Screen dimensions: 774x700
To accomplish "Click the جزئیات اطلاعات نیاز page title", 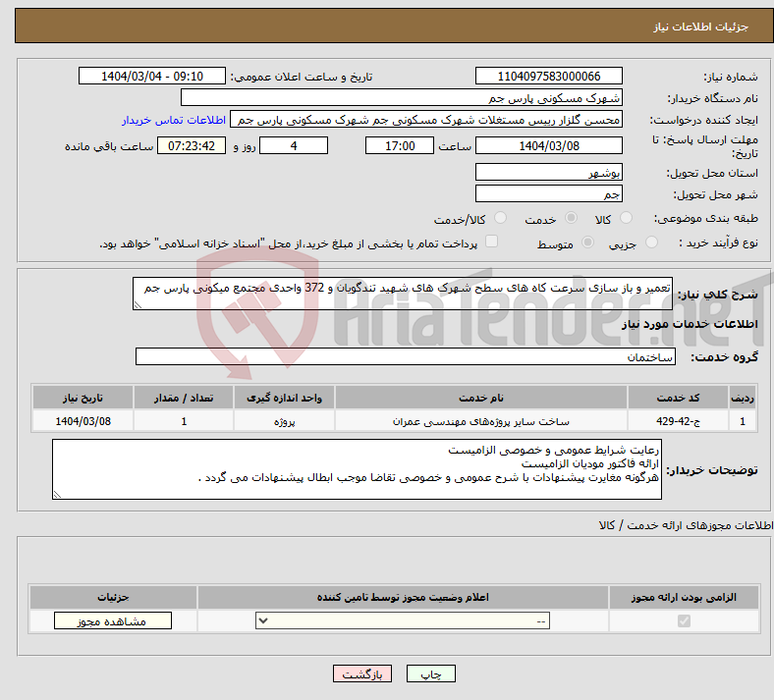I will click(700, 27).
